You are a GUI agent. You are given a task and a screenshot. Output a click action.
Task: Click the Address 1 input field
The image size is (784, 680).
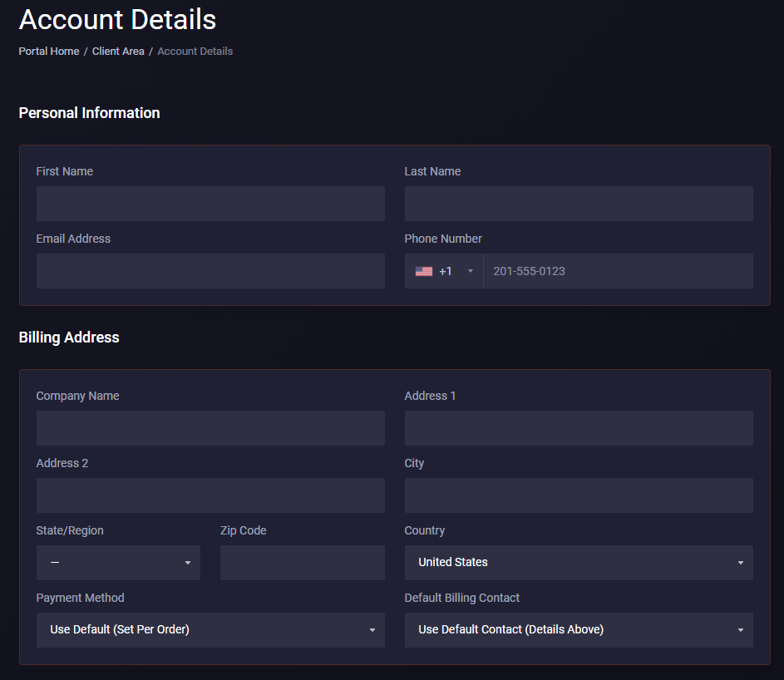coord(578,428)
